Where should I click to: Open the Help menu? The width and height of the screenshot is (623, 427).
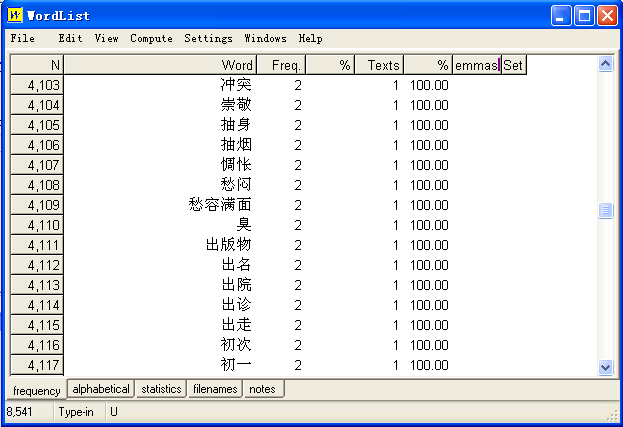[x=311, y=39]
